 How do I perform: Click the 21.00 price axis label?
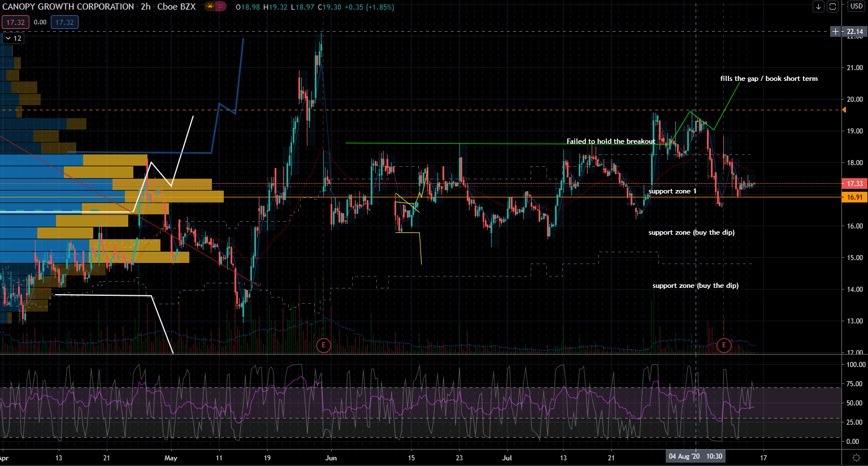click(854, 68)
